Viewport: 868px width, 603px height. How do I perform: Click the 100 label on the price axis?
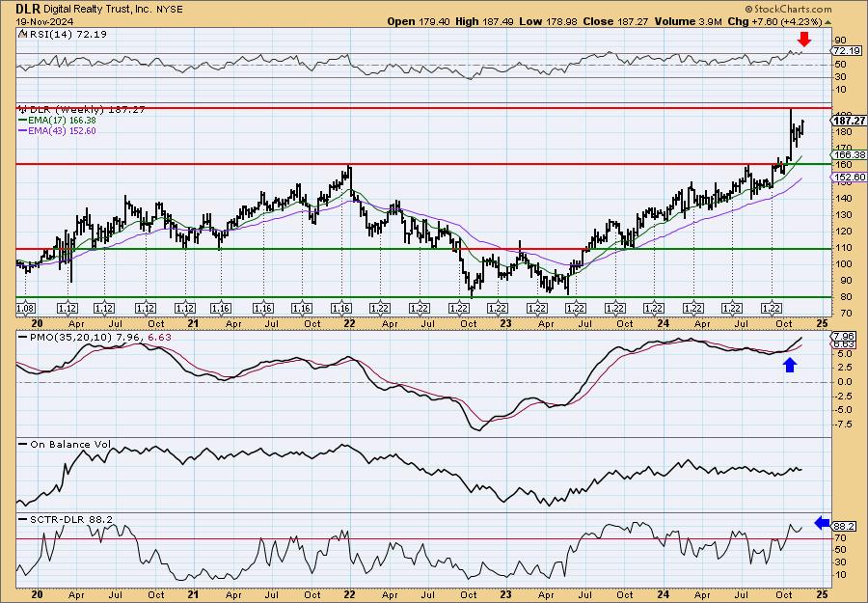point(844,264)
